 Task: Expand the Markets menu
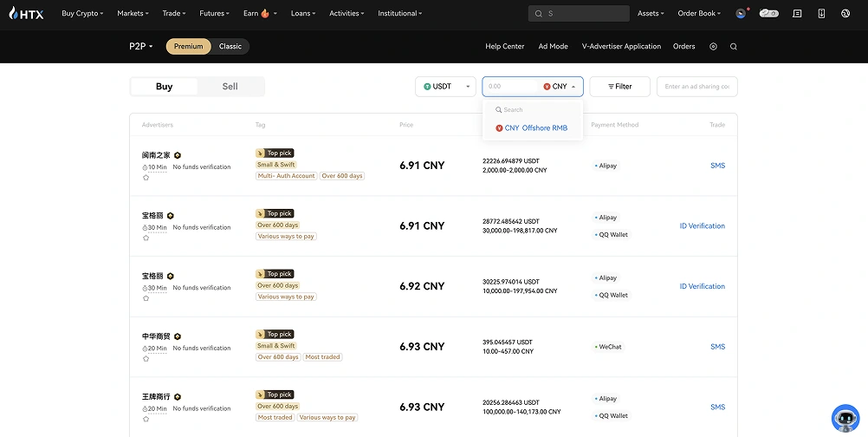coord(133,13)
